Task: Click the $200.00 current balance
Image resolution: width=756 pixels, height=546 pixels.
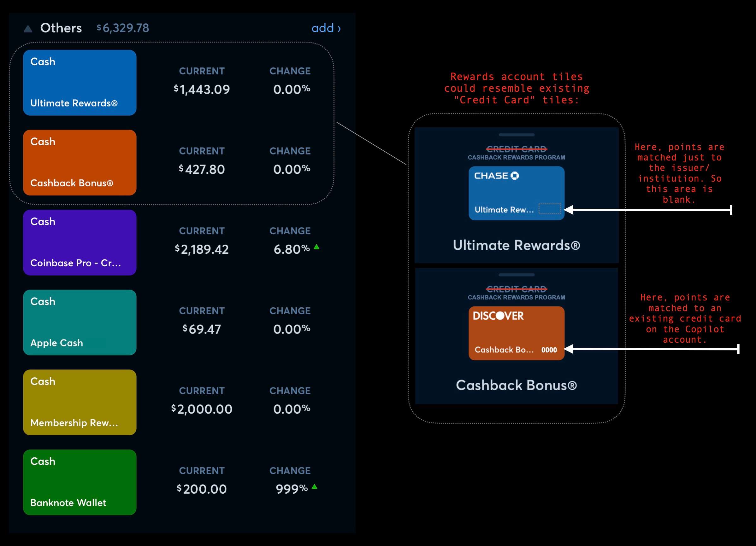Action: 202,489
